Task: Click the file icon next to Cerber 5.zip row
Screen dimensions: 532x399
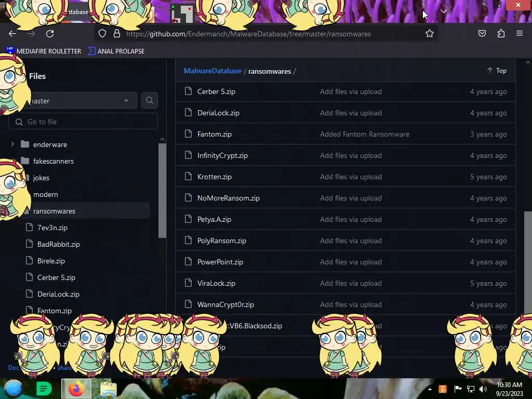Action: (x=188, y=91)
